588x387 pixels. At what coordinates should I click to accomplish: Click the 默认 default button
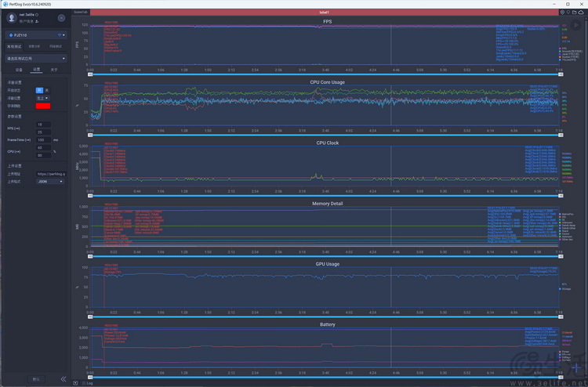click(x=36, y=379)
